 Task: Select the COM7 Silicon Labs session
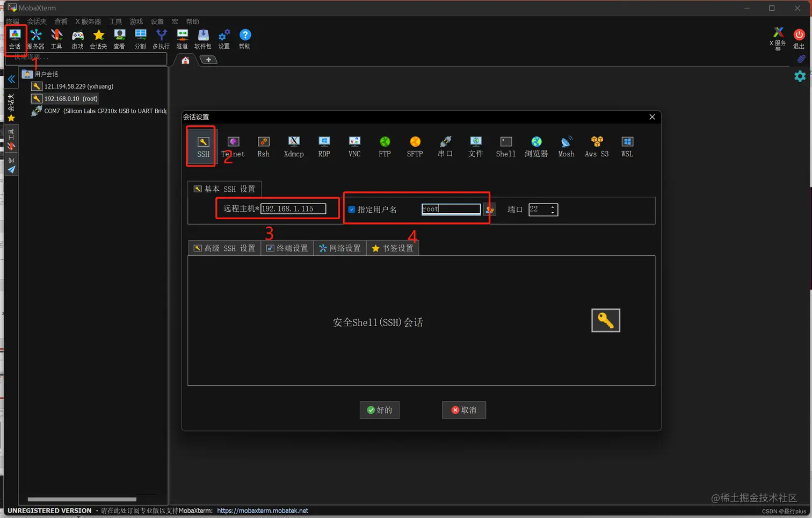[99, 111]
